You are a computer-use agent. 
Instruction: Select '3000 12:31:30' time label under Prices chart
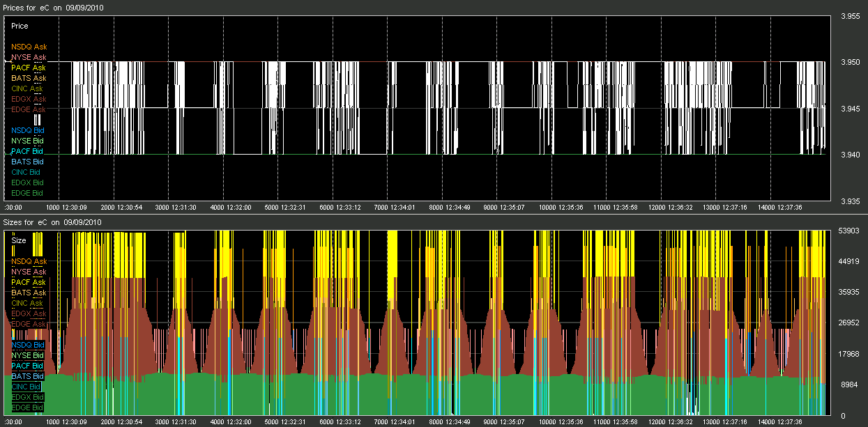176,208
